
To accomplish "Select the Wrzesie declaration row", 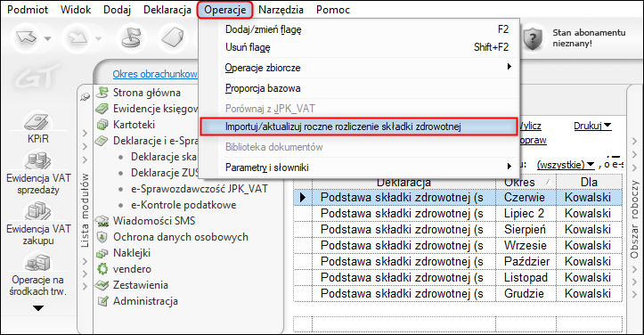I will tap(458, 245).
